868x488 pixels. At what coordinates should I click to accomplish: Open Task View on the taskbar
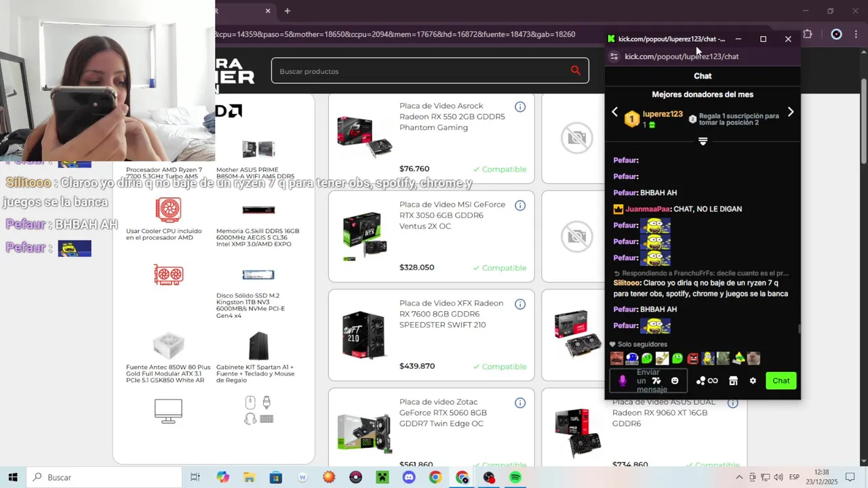coord(195,477)
